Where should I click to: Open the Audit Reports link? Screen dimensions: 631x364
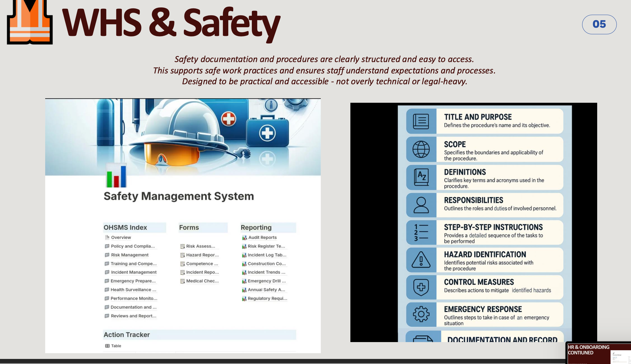[x=262, y=237]
